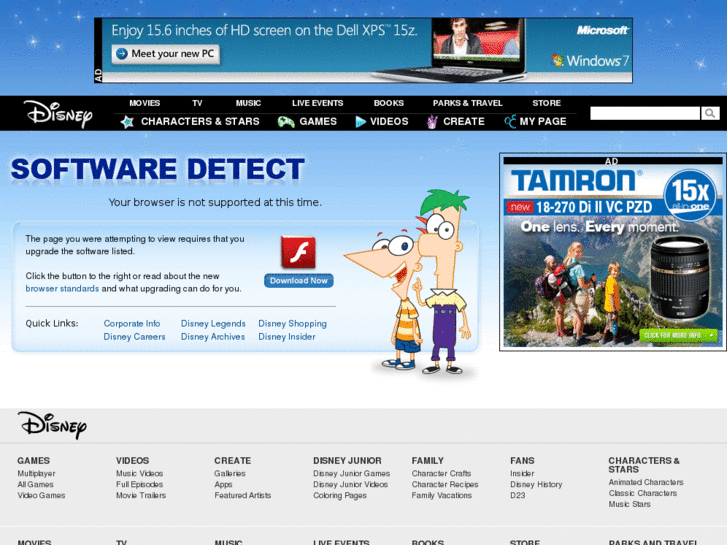Open the Disney Legends quick link

[x=213, y=323]
